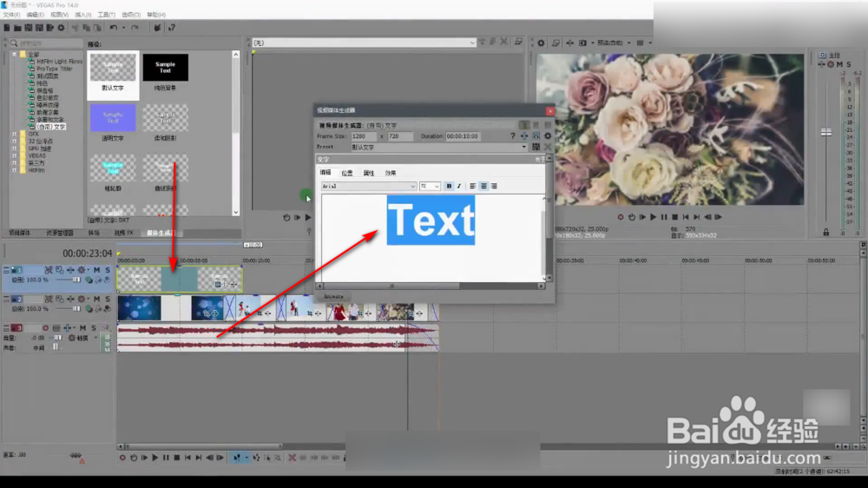
Task: Collapse the 全部 folder in plugin tree
Action: point(15,55)
